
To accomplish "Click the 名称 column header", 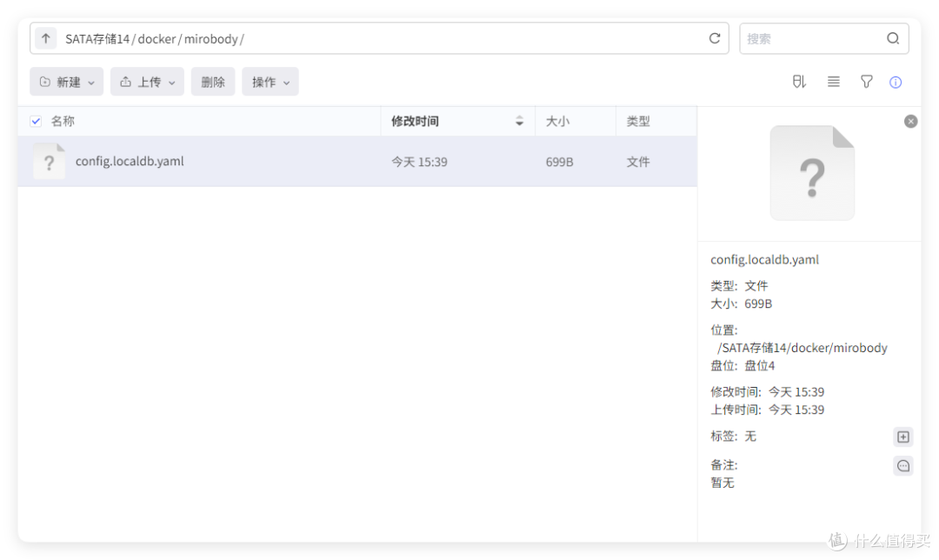I will click(x=63, y=121).
